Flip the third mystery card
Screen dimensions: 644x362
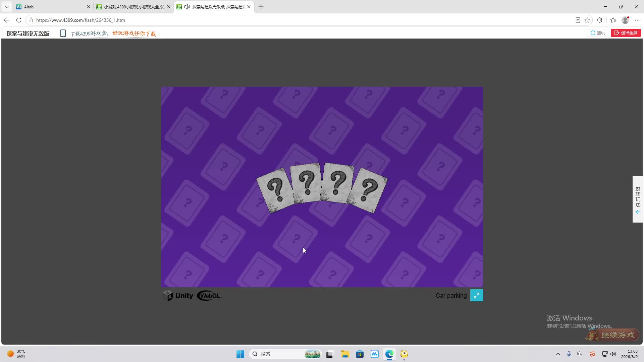337,183
